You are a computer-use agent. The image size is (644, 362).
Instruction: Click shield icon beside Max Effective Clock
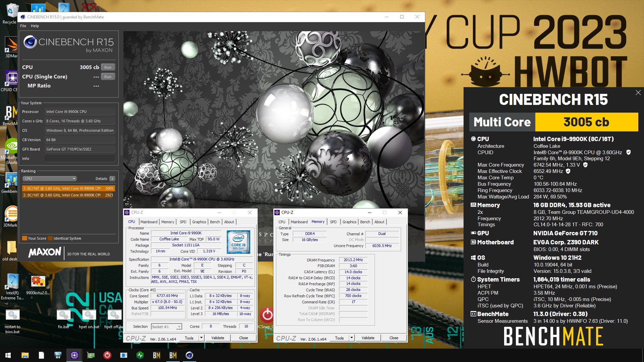(568, 171)
